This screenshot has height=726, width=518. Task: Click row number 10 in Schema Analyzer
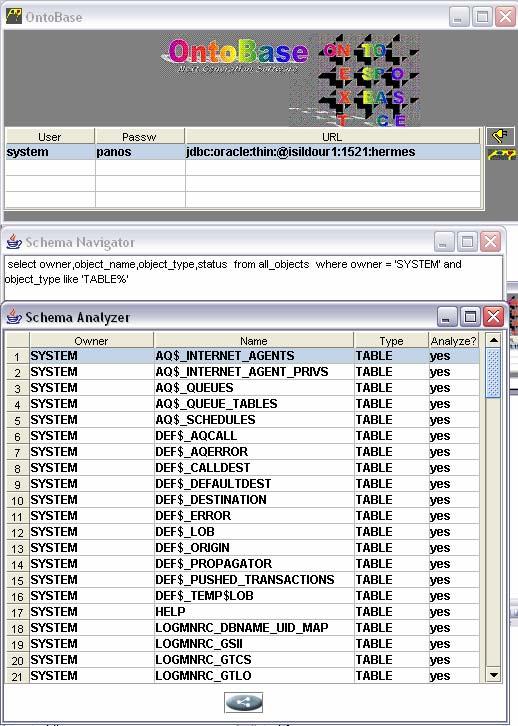(18, 501)
